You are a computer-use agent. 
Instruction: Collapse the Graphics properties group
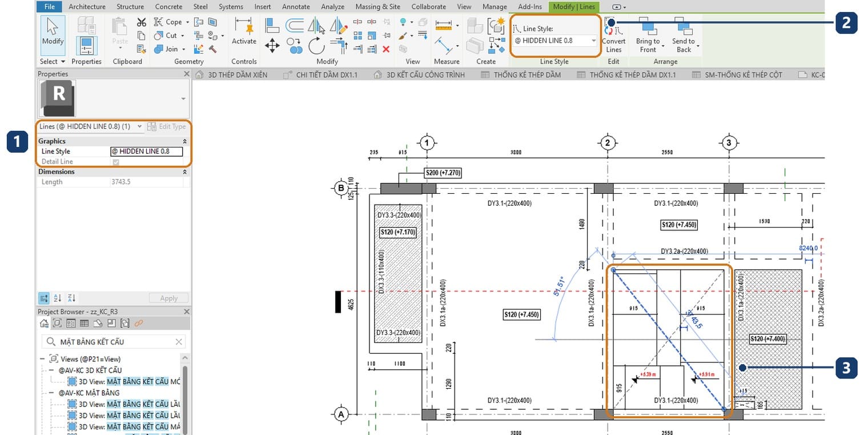coord(184,141)
